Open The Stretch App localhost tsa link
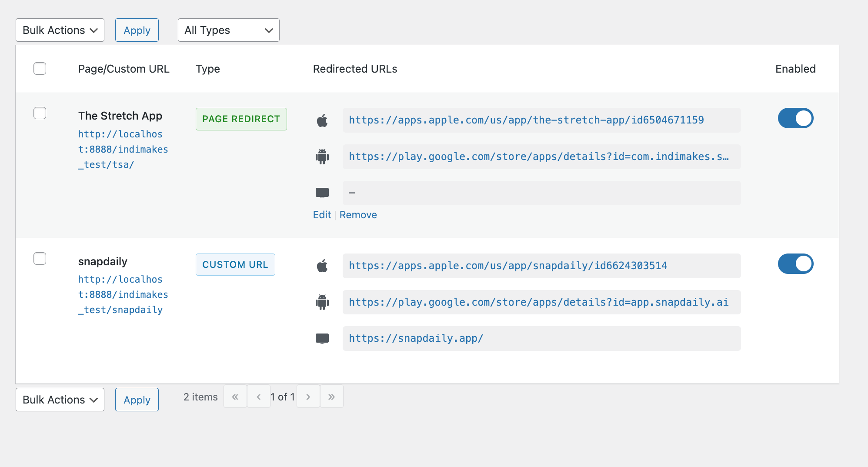 coord(123,149)
